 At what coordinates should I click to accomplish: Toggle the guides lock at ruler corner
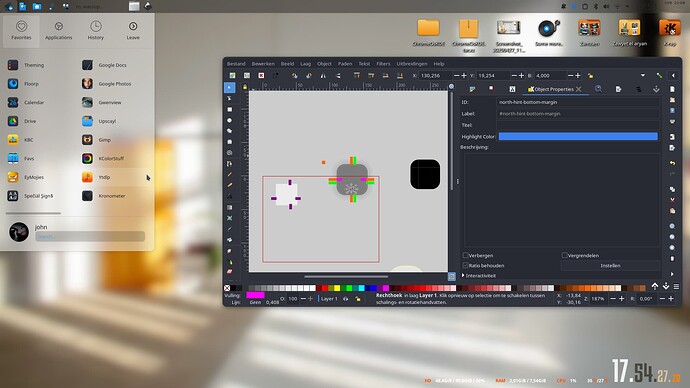point(245,87)
